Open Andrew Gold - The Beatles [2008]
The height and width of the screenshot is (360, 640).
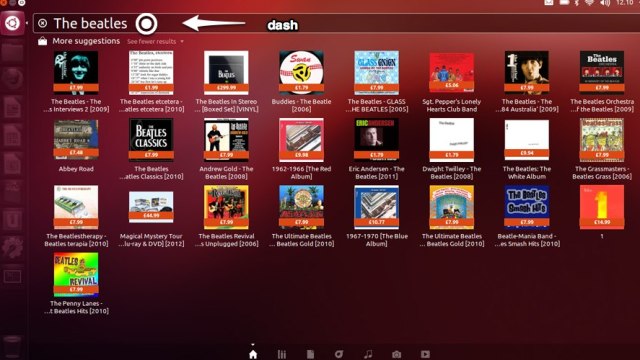click(x=226, y=149)
